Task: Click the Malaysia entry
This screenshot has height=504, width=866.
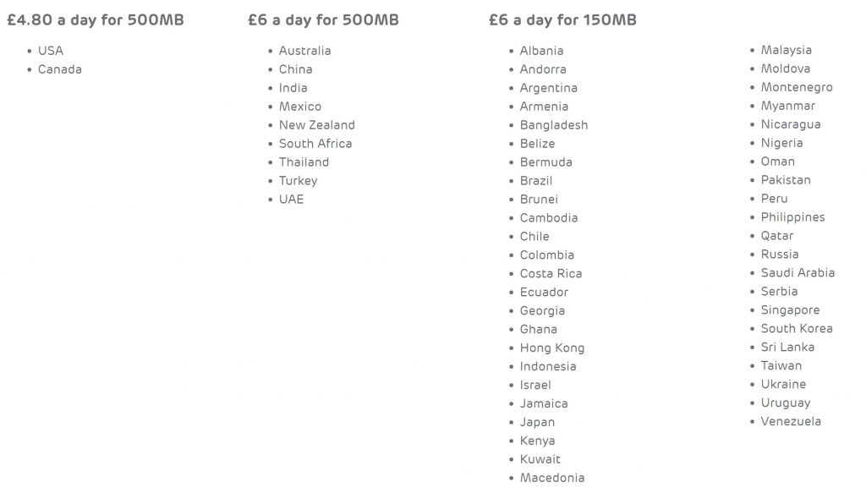Action: pos(786,50)
